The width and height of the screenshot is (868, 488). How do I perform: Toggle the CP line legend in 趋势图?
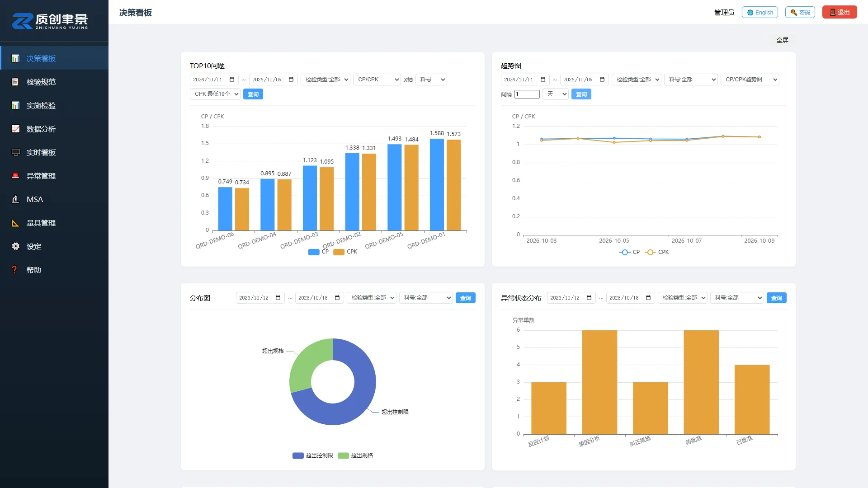point(629,252)
